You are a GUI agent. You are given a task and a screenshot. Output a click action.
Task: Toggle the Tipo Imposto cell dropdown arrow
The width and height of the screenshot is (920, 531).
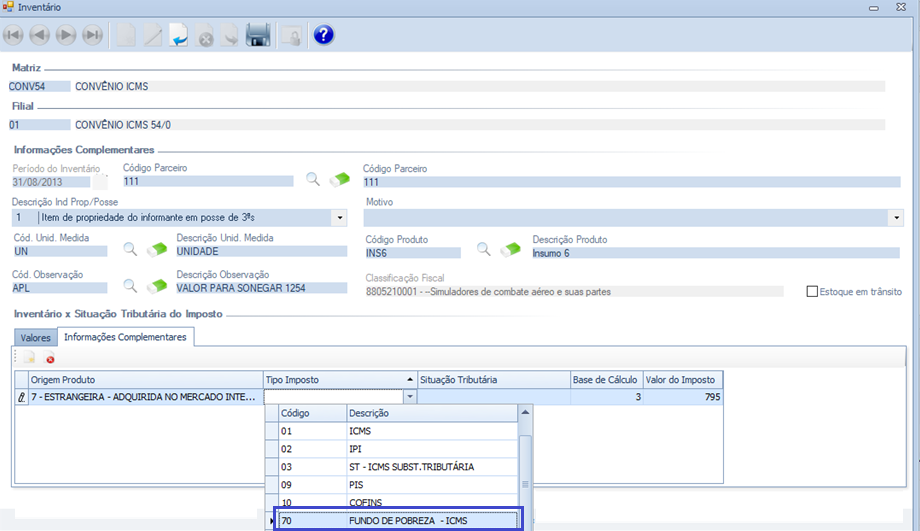click(408, 397)
